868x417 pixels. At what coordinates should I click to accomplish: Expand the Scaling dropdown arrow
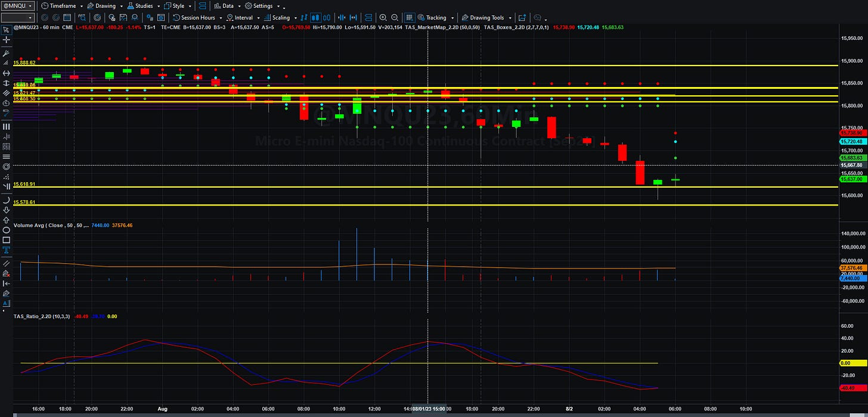[295, 18]
